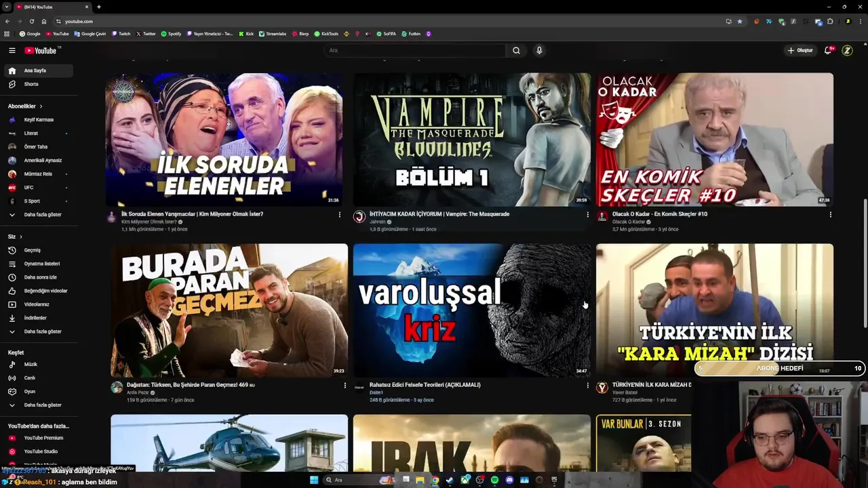Open options menu for Olacak O Kadar video
The image size is (868, 488).
(831, 214)
